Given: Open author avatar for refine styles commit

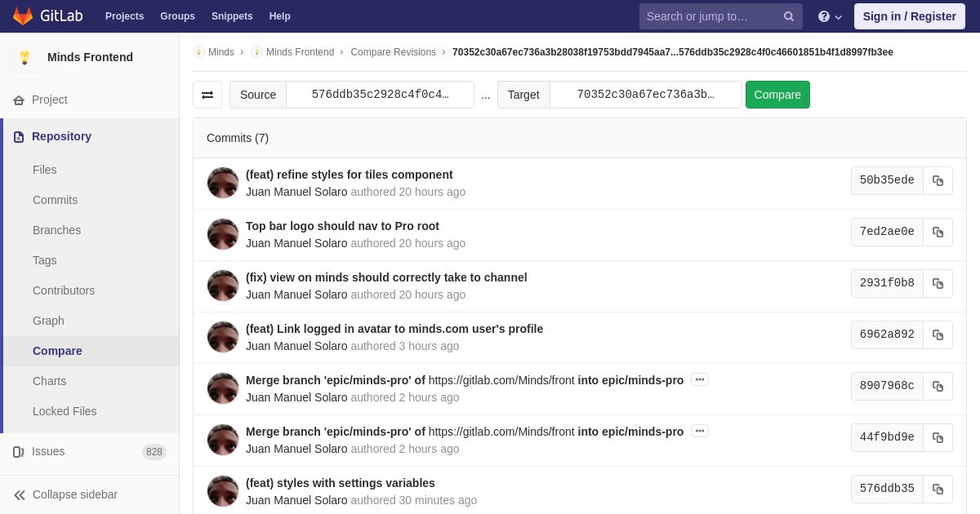Looking at the screenshot, I should point(223,183).
